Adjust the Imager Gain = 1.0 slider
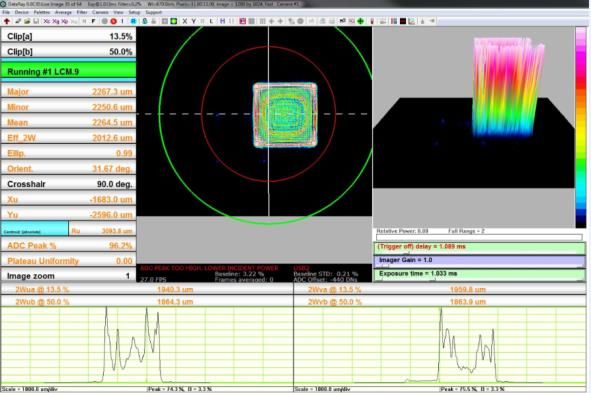Screen dimensions: 591x393 [479, 260]
